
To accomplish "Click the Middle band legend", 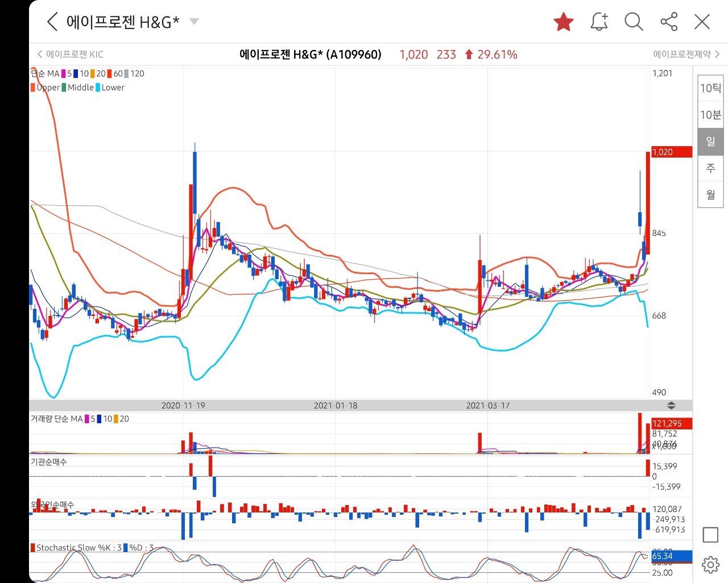I will pyautogui.click(x=77, y=88).
